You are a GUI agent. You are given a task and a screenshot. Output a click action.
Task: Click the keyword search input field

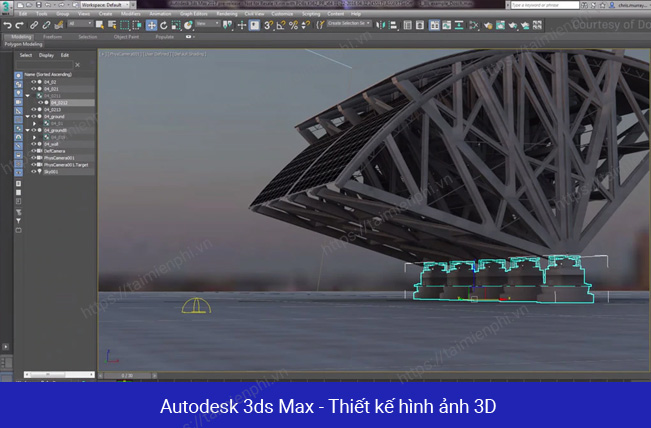(x=545, y=5)
